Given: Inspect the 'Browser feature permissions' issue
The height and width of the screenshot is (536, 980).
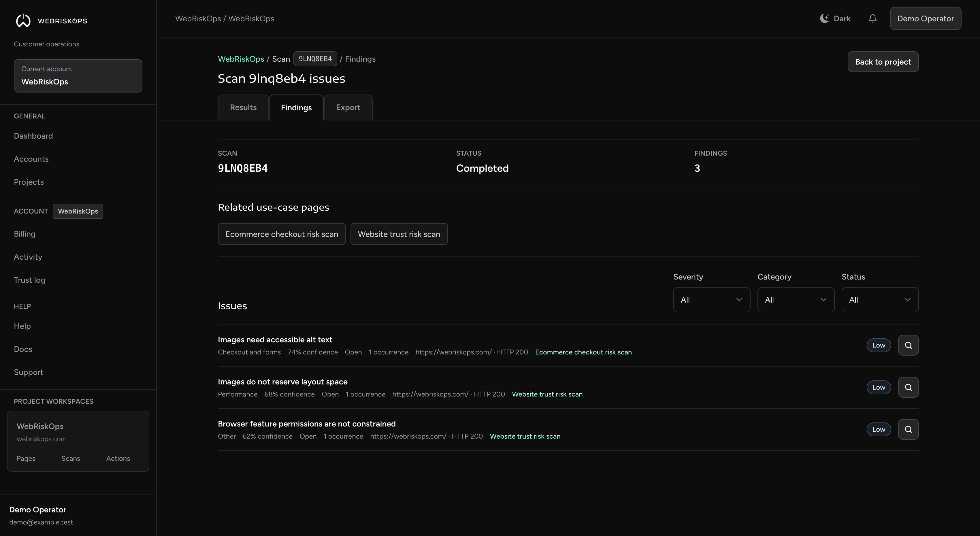Looking at the screenshot, I should (x=908, y=429).
